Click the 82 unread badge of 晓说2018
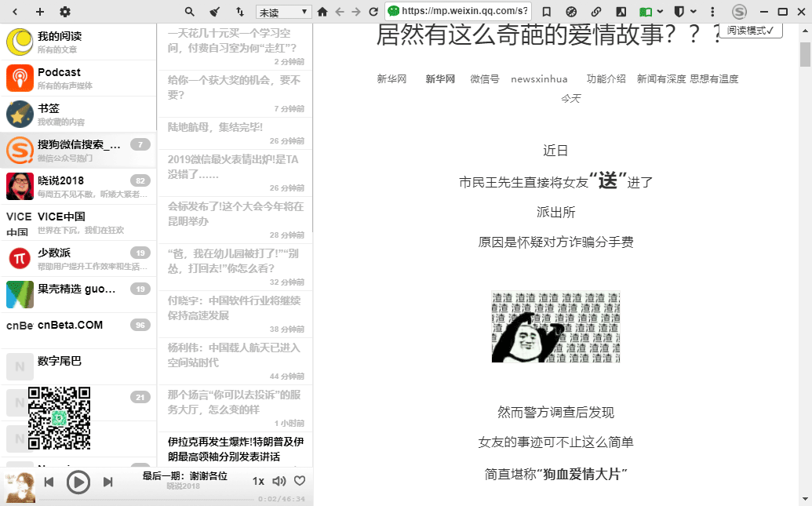Screen dimensions: 812x506 tap(140, 180)
